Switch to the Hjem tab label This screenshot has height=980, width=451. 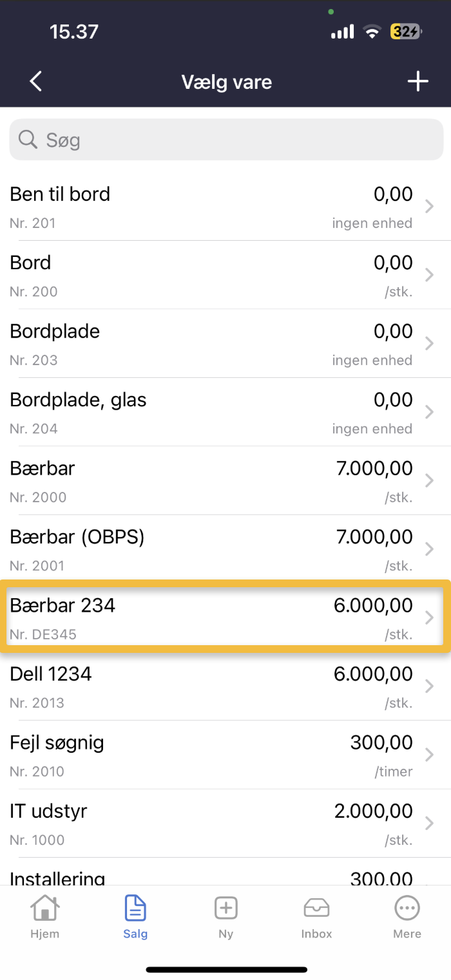click(x=44, y=934)
